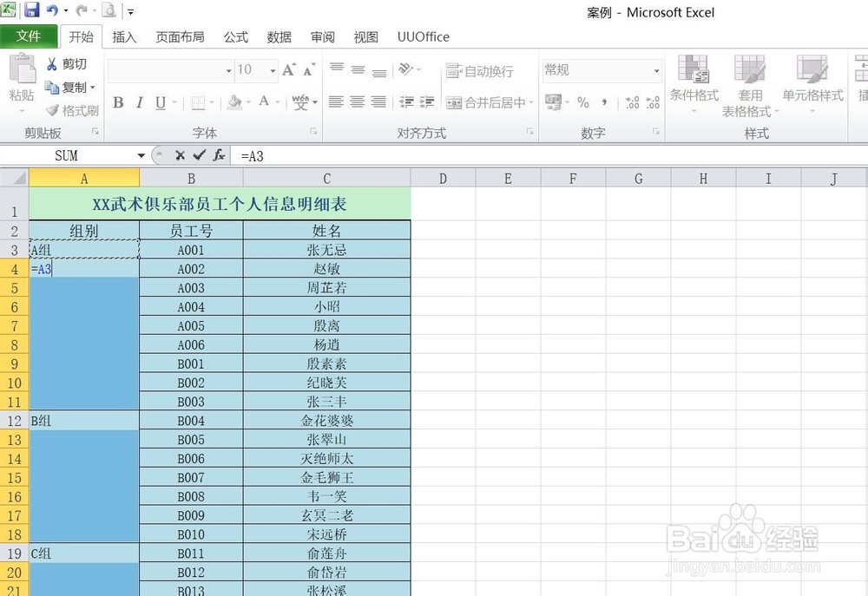Open the 文件 menu
868x596 pixels.
[x=29, y=36]
